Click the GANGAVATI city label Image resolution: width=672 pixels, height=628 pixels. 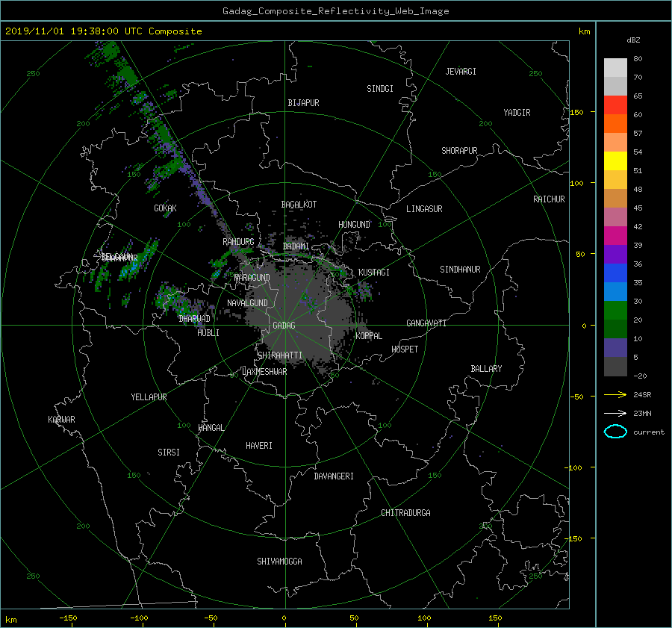click(426, 323)
